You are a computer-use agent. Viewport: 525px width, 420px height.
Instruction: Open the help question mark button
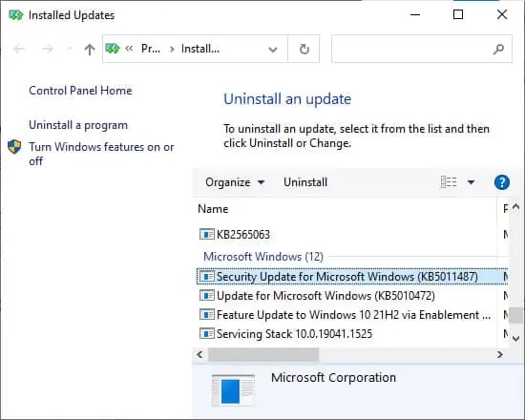pyautogui.click(x=502, y=182)
